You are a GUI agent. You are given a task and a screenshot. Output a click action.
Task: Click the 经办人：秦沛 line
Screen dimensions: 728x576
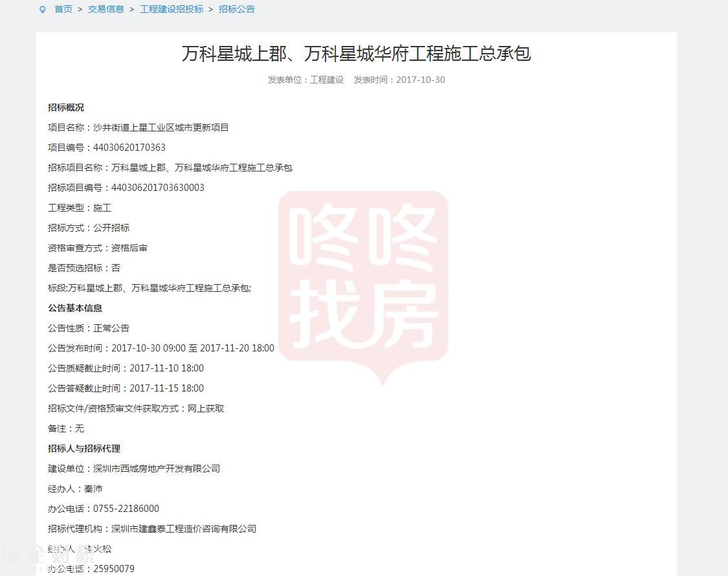75,489
